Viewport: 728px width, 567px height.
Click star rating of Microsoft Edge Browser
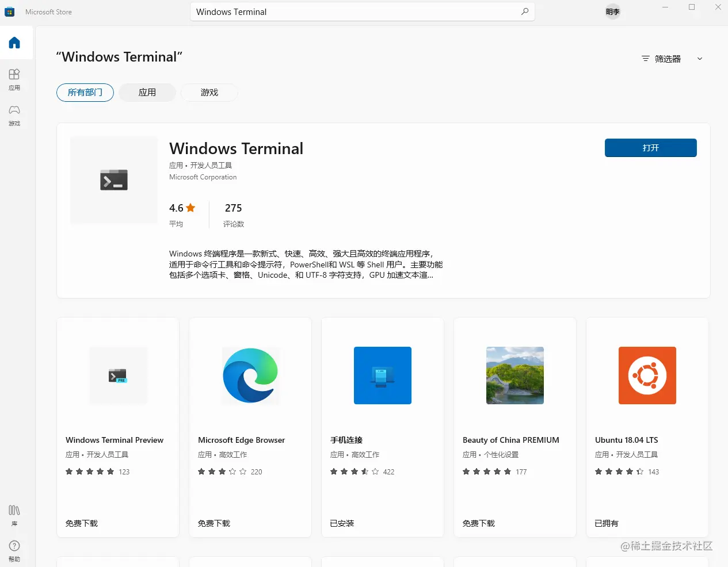[x=222, y=472]
